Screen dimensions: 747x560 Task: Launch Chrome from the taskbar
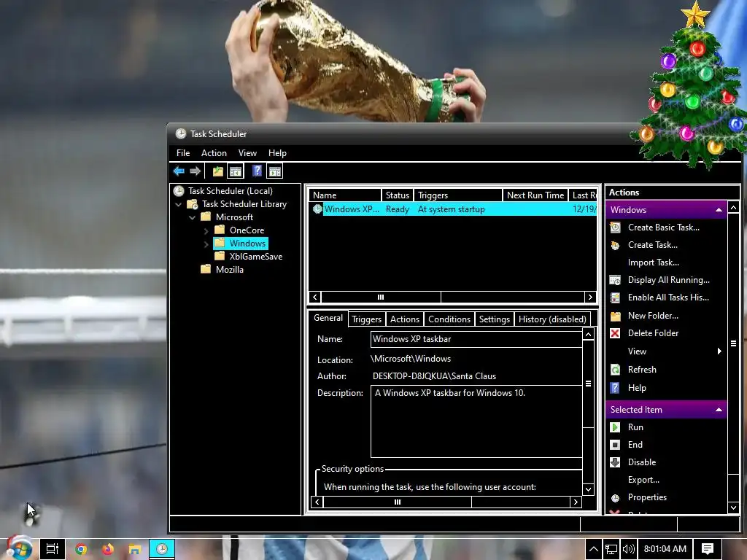(81, 549)
